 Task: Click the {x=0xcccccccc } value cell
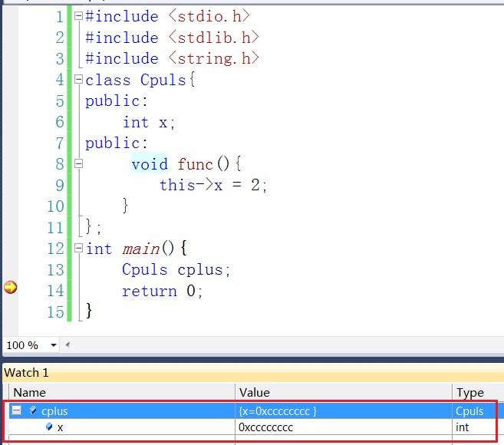click(344, 410)
